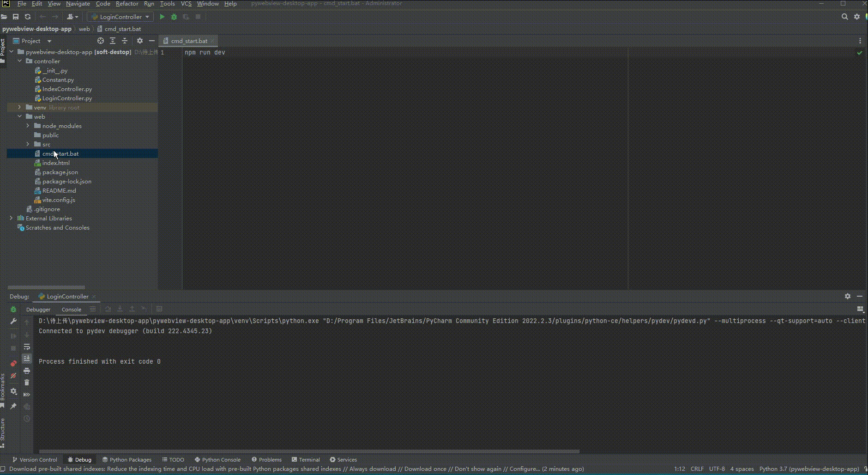Clear the debug console with trash icon
868x475 pixels.
point(27,382)
